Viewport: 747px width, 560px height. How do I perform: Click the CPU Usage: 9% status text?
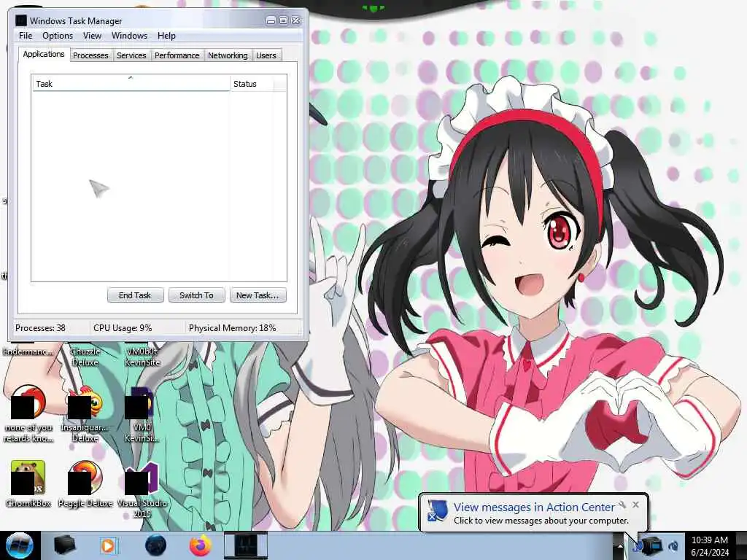123,328
